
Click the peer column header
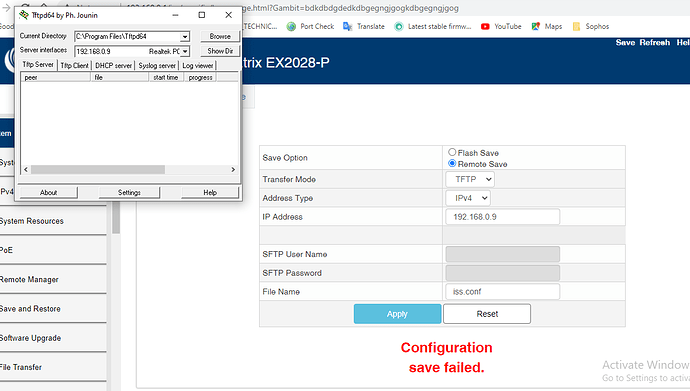pos(55,77)
